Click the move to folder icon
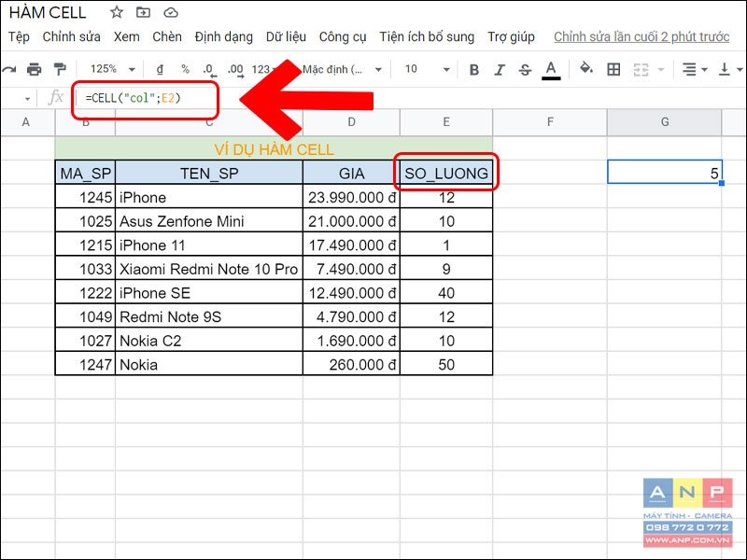Screen dimensions: 747x560 click(x=143, y=12)
